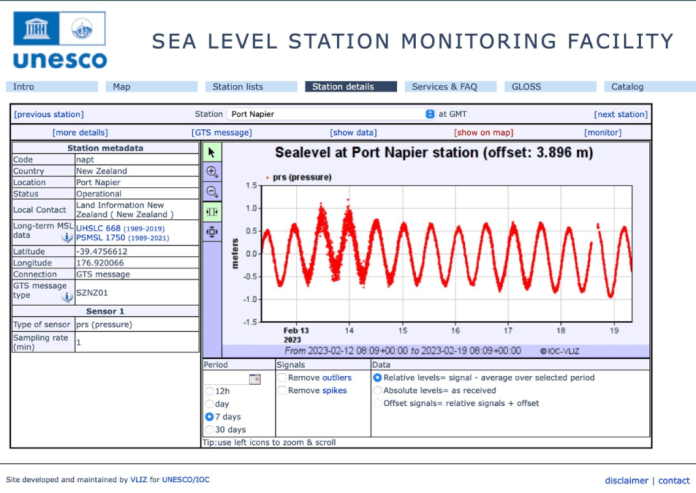Activate the zoom out magnifier tool
The width and height of the screenshot is (696, 493).
212,192
